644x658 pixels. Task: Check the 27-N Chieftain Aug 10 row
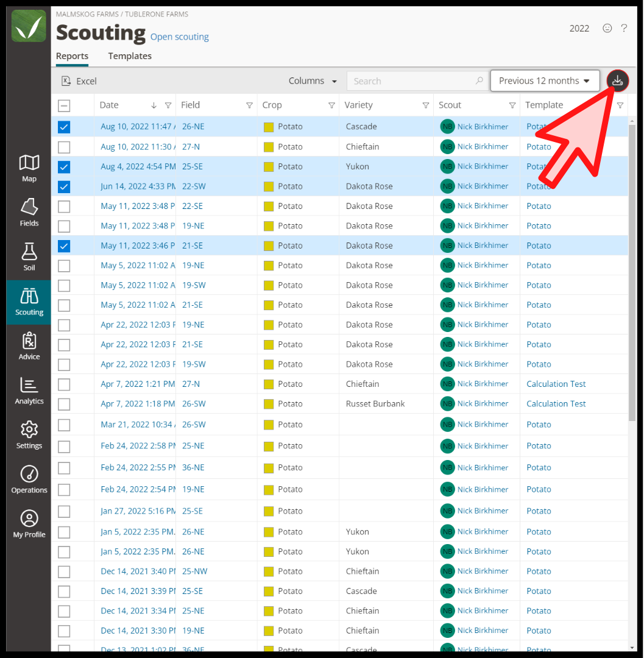(x=64, y=147)
